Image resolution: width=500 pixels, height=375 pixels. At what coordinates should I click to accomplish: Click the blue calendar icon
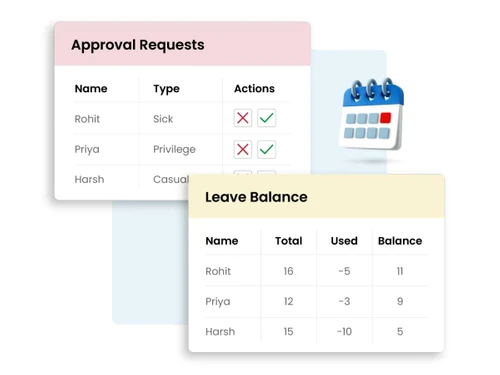372,114
